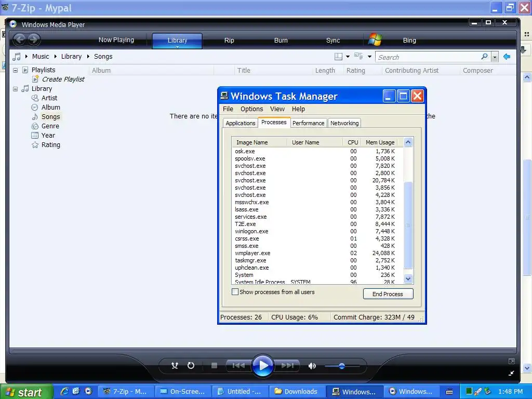Enable Show processes from all users

pyautogui.click(x=235, y=292)
